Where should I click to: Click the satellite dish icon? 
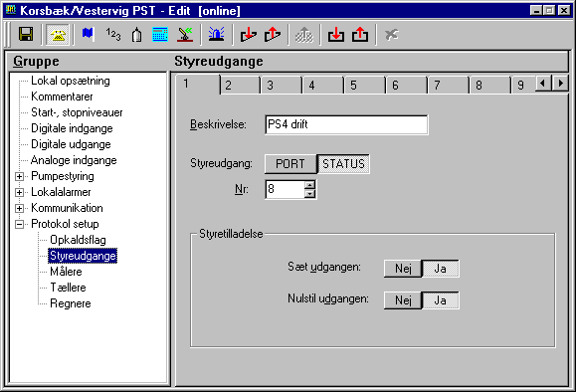(x=185, y=35)
